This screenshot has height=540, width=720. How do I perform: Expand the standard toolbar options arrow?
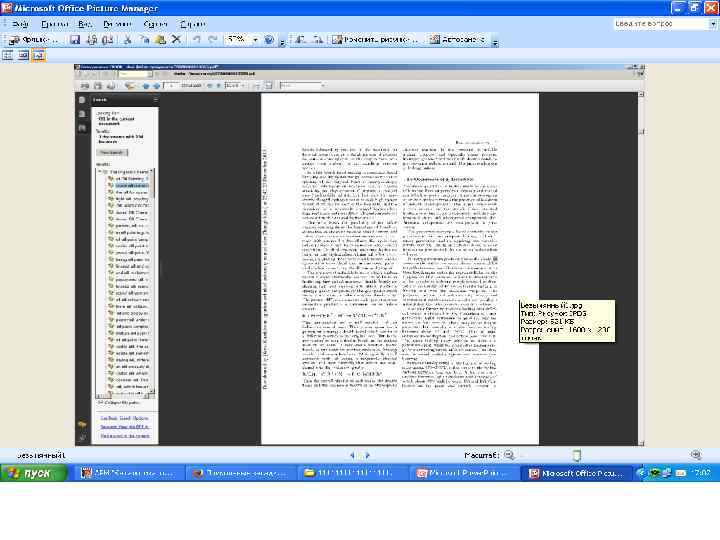pyautogui.click(x=282, y=42)
